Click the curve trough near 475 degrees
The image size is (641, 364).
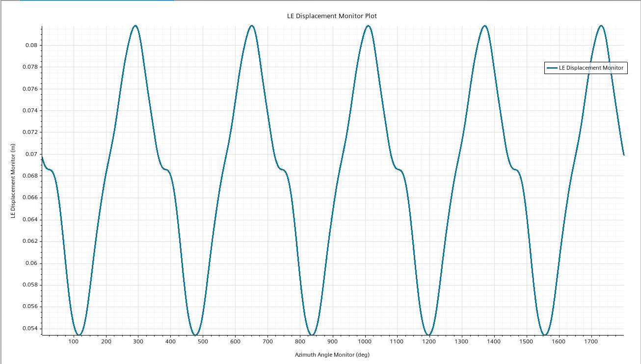click(195, 335)
